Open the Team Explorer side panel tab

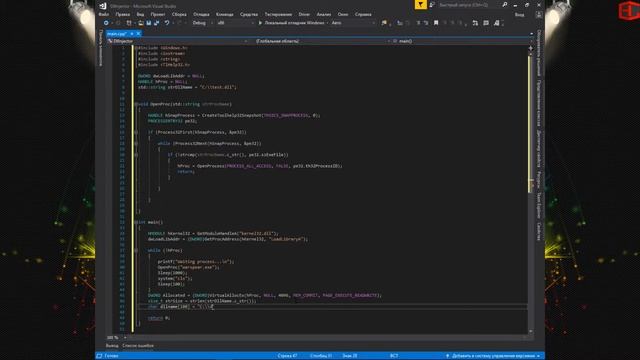coord(539,205)
